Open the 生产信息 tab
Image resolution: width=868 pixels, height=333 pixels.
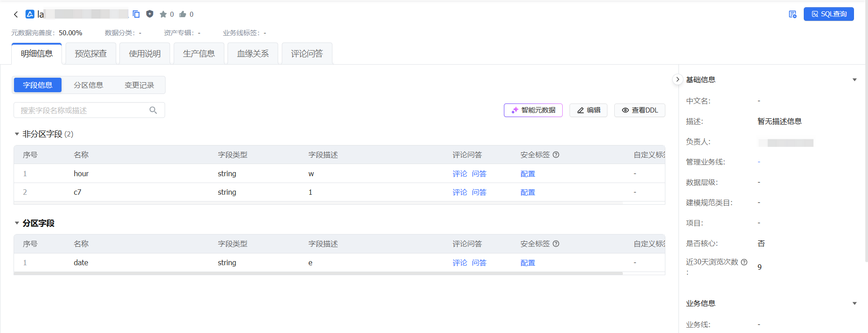199,54
